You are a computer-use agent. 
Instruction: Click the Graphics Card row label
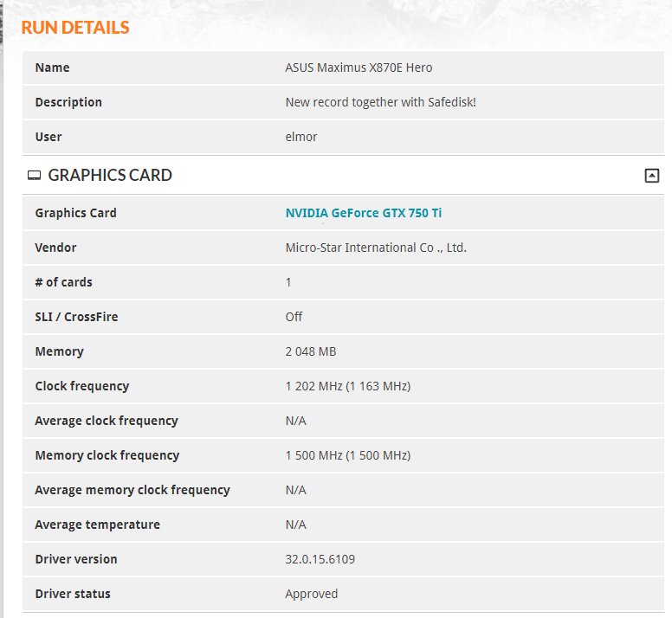point(76,213)
